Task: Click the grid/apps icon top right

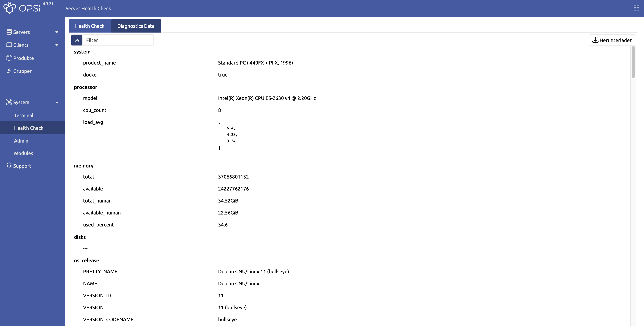Action: tap(637, 8)
